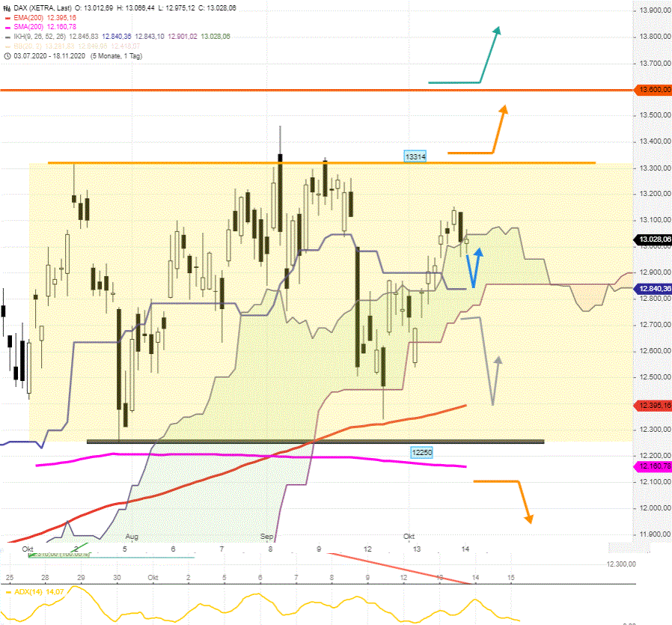
Task: Click the 13.800,00 price scale label
Action: click(655, 37)
